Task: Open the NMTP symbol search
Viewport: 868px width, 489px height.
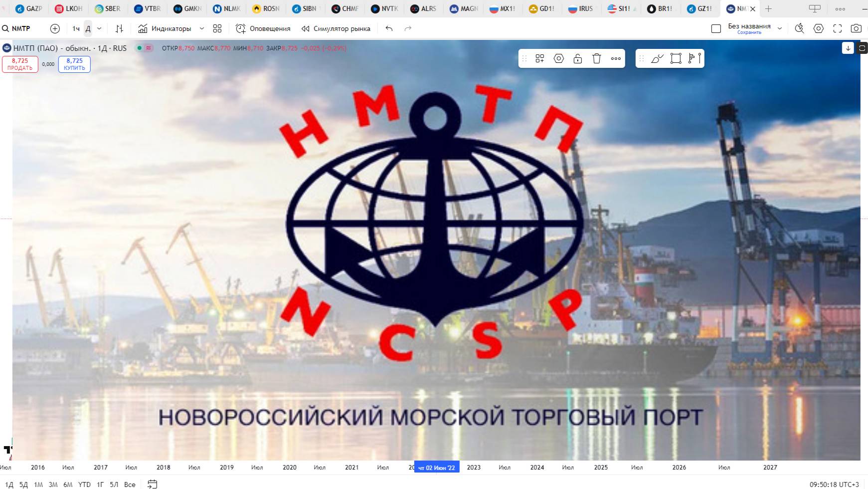Action: 16,28
